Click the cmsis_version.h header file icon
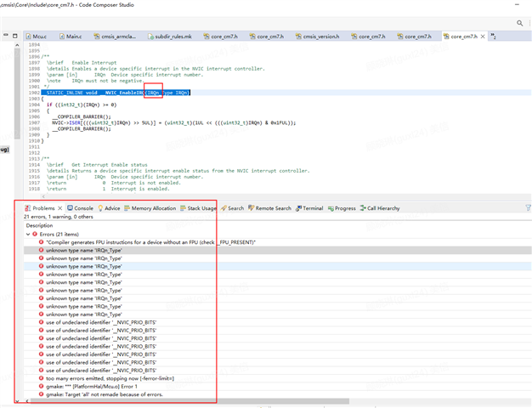532x408 pixels. (298, 36)
